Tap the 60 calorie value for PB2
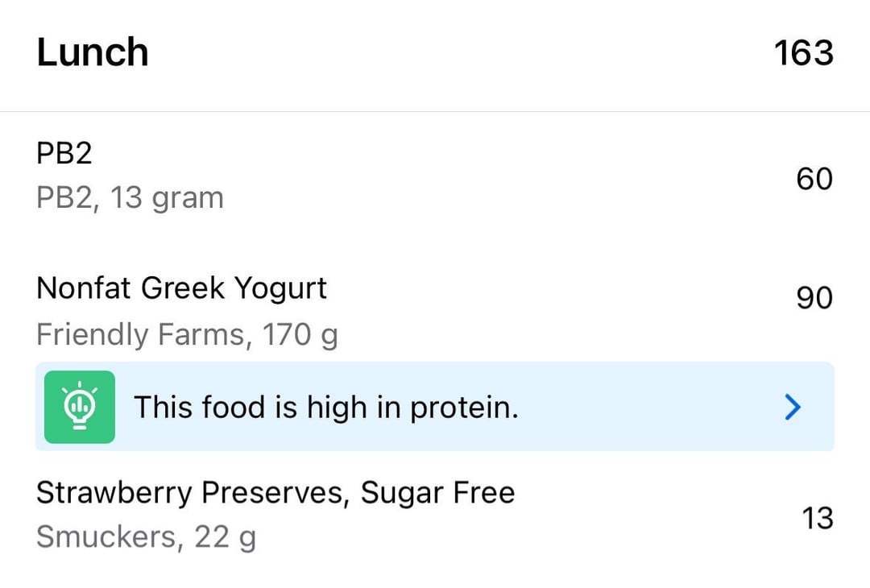The image size is (870, 588). pyautogui.click(x=814, y=179)
